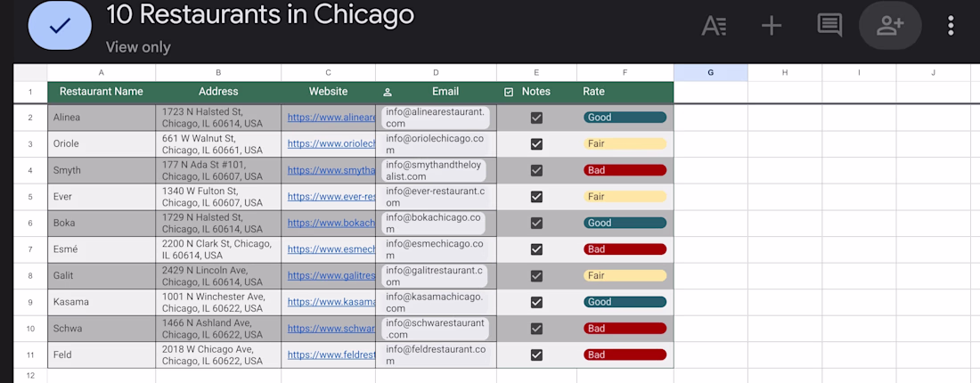
Task: Select row 1 header number
Action: [x=30, y=92]
